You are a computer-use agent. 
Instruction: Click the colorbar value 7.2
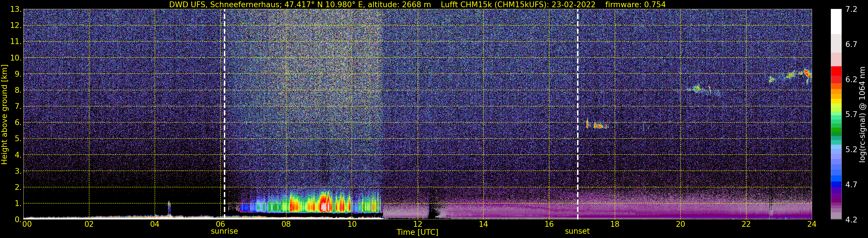pyautogui.click(x=851, y=10)
